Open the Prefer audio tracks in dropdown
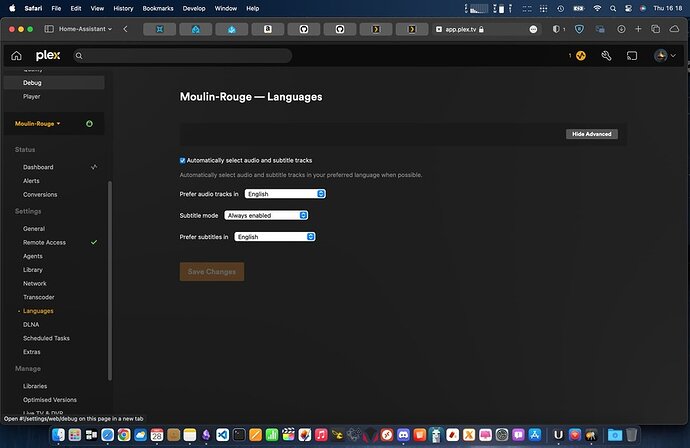The height and width of the screenshot is (448, 690). (x=285, y=194)
